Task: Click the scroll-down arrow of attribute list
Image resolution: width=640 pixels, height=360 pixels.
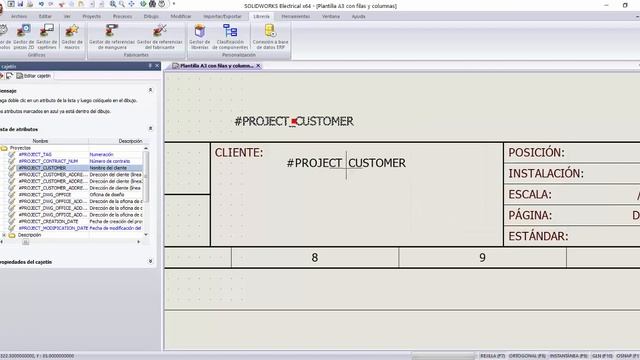Action: [146, 235]
